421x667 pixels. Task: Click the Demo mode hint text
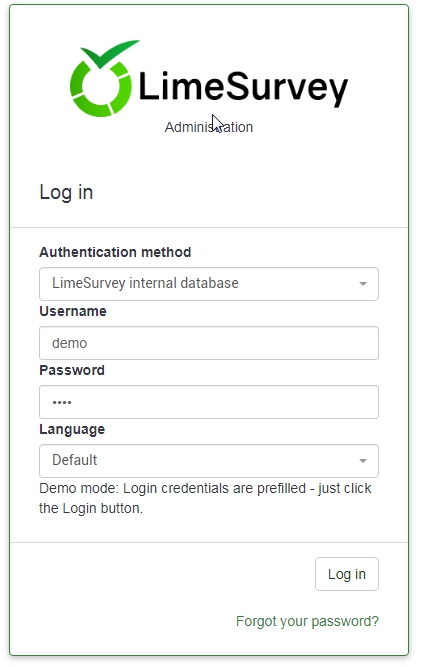pyautogui.click(x=205, y=498)
